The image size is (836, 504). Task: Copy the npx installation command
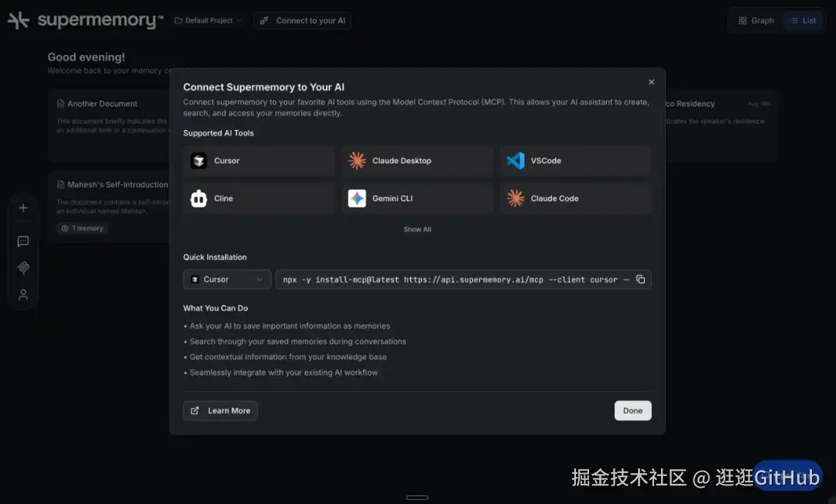641,279
